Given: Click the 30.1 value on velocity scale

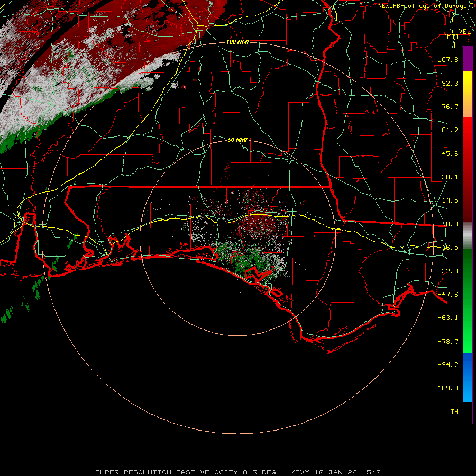Looking at the screenshot, I should pos(450,177).
